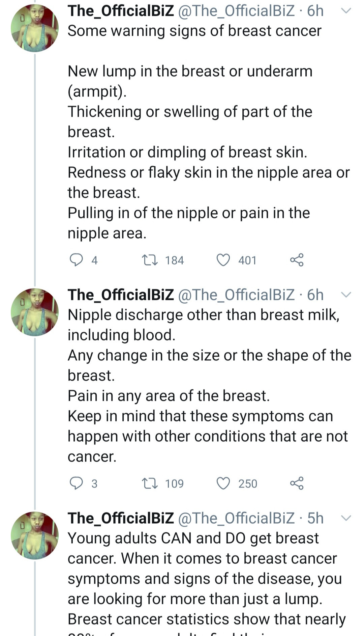Retweet the warning signs of breast cancer tweet
This screenshot has width=364, height=636.
[x=149, y=260]
